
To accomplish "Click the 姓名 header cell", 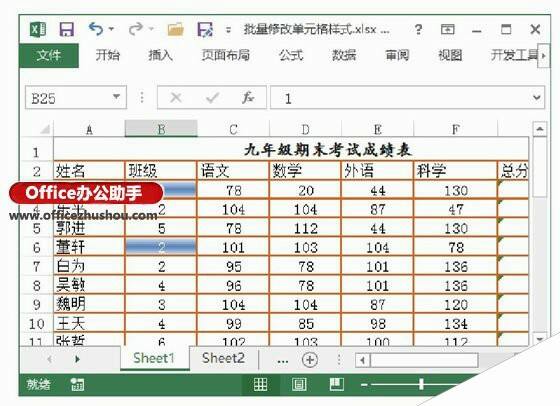I will click(x=89, y=171).
